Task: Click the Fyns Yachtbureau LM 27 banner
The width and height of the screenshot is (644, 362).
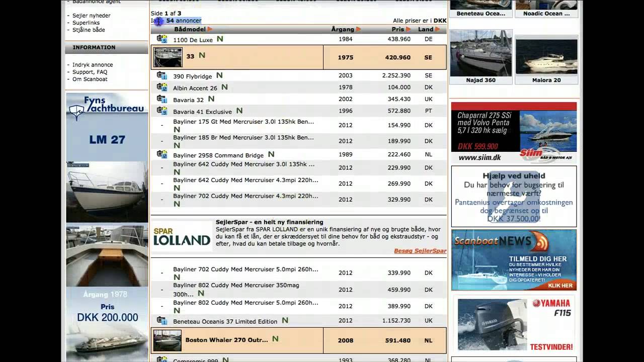Action: click(x=107, y=127)
